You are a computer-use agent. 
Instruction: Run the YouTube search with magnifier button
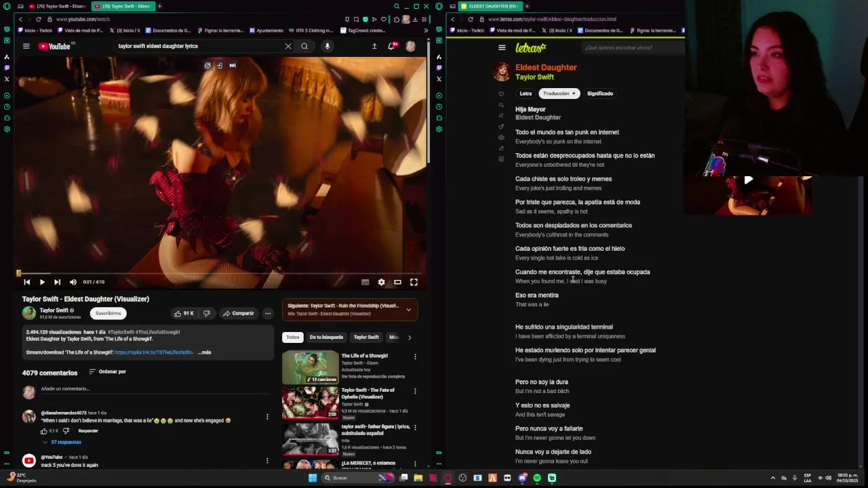[304, 46]
